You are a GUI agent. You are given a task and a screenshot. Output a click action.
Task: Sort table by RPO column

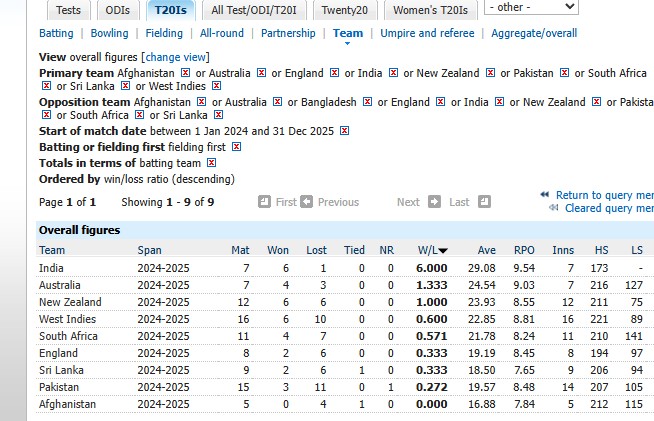click(524, 250)
